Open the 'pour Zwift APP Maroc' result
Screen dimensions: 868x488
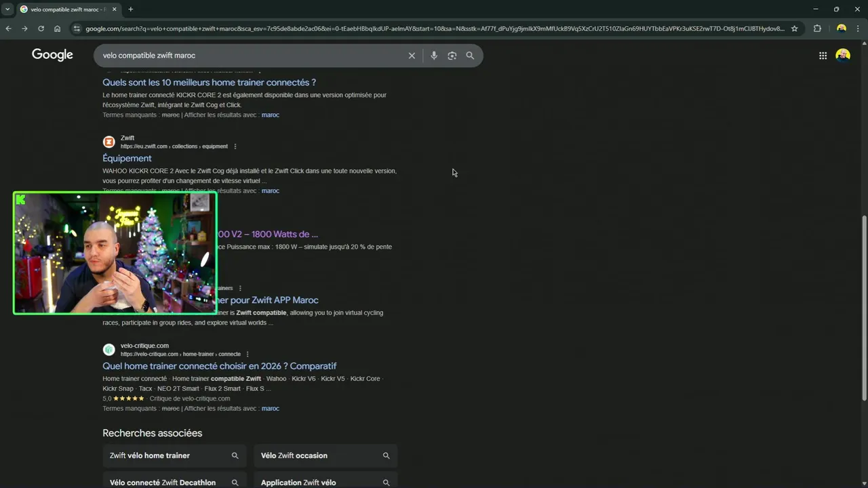[268, 300]
